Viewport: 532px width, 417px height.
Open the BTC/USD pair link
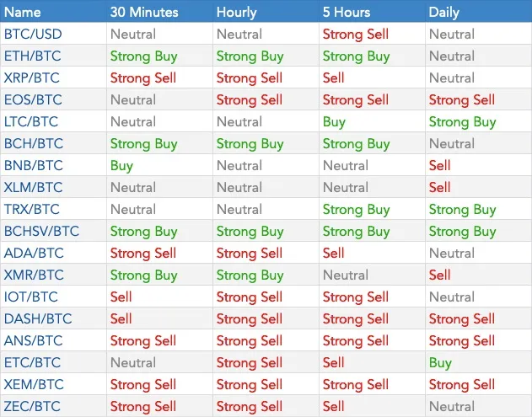pyautogui.click(x=33, y=35)
